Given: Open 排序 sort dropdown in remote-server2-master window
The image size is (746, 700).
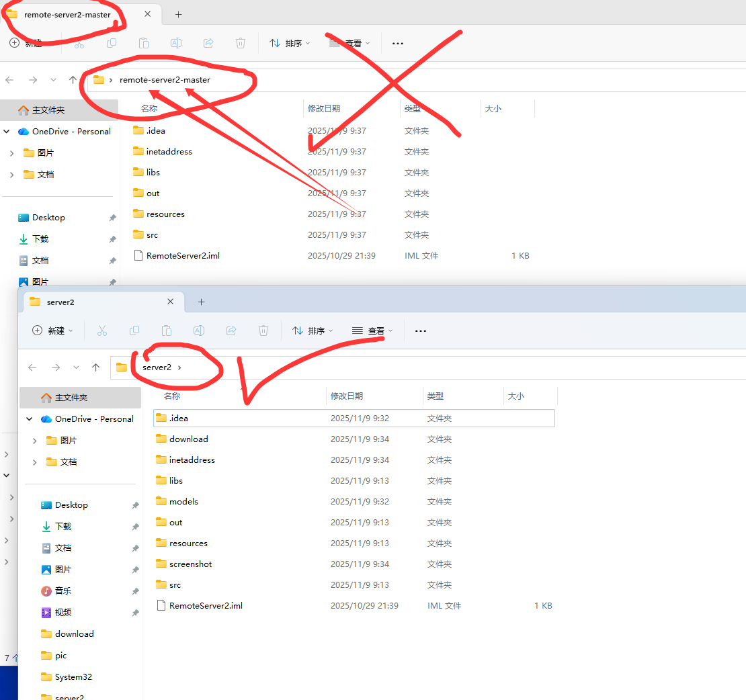Looking at the screenshot, I should [290, 43].
